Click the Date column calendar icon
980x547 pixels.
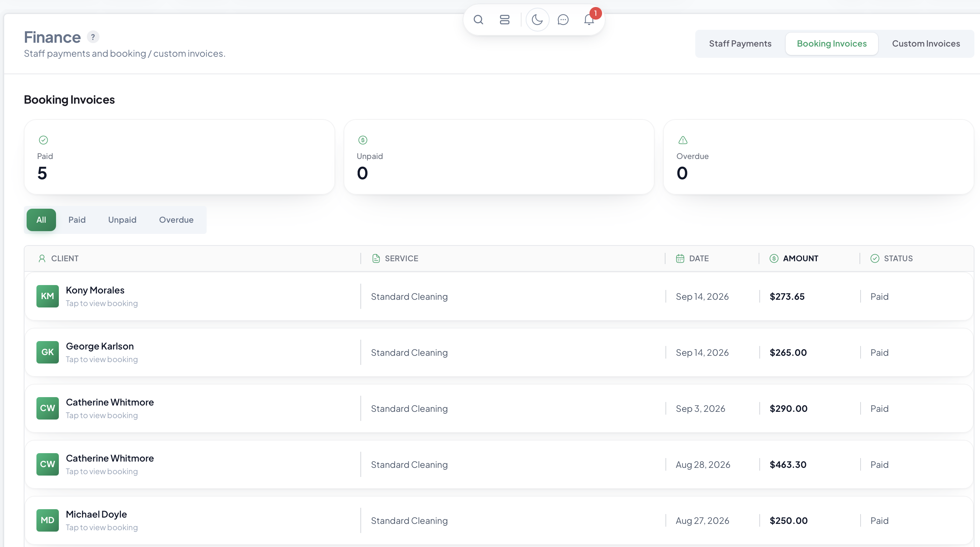tap(680, 259)
